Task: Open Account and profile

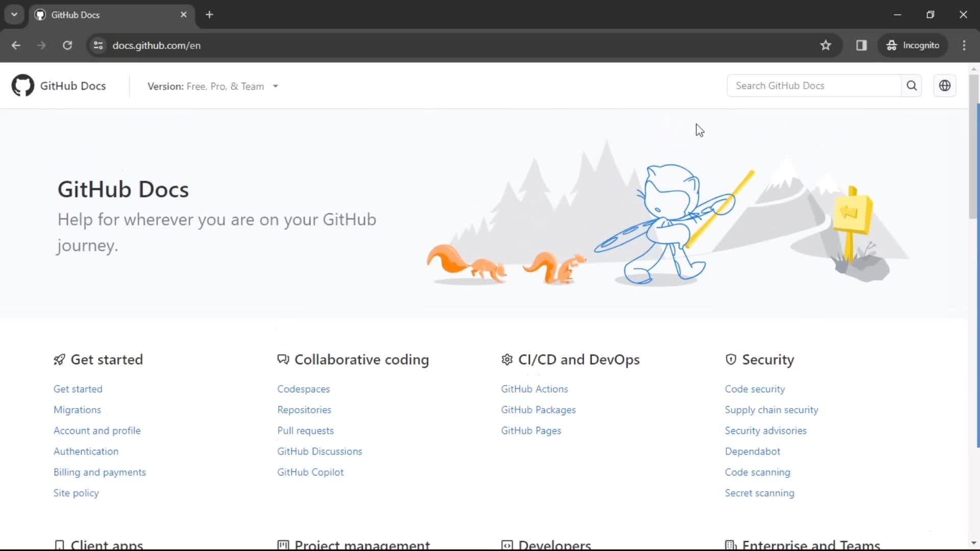Action: (97, 431)
